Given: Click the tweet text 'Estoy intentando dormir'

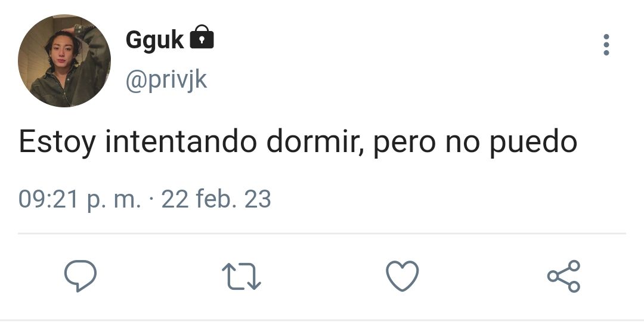Looking at the screenshot, I should 191,142.
